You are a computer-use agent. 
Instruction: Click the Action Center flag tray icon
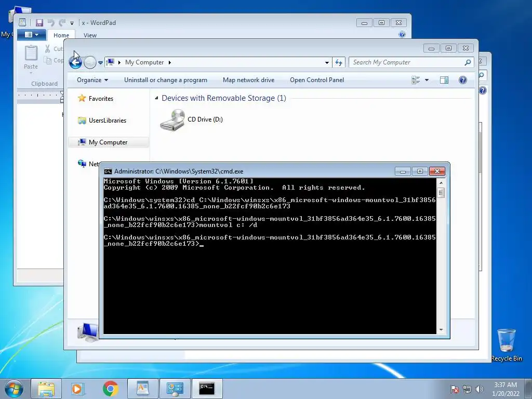pos(455,389)
